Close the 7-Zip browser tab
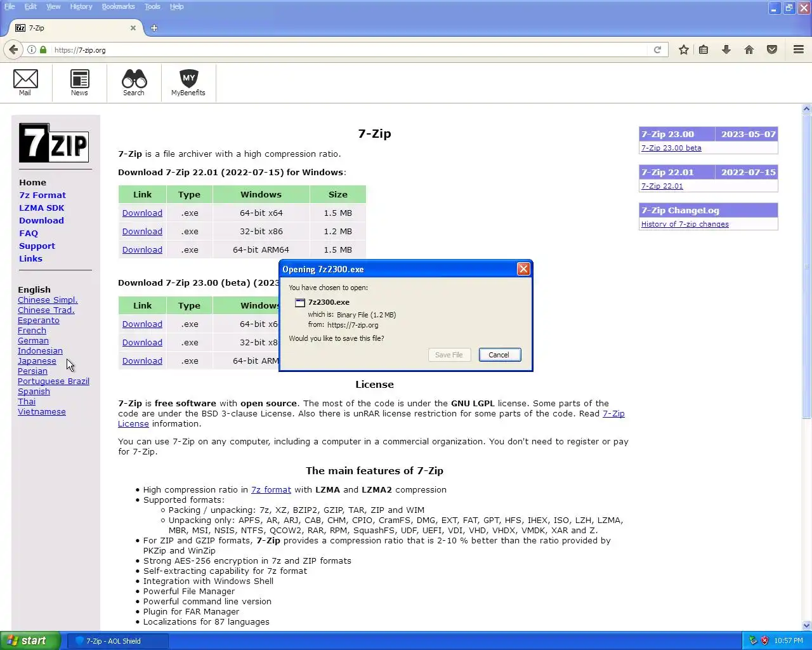812x650 pixels. (x=133, y=28)
